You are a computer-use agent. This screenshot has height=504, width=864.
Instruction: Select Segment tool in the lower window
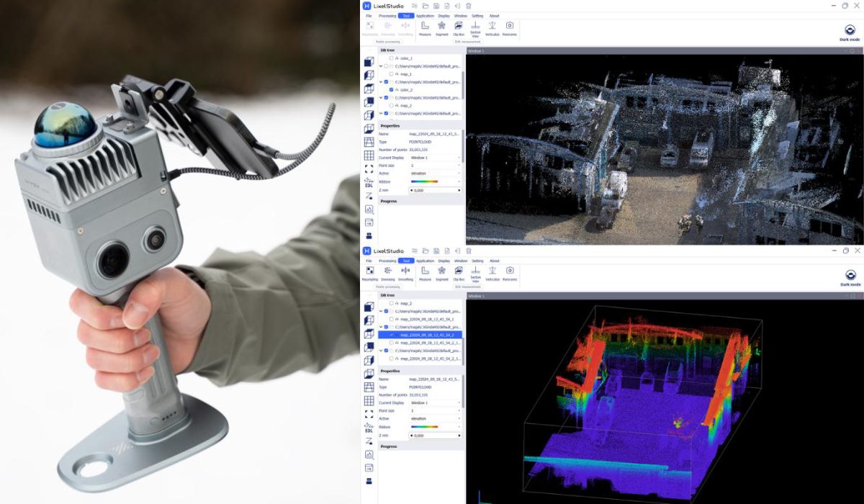(441, 271)
